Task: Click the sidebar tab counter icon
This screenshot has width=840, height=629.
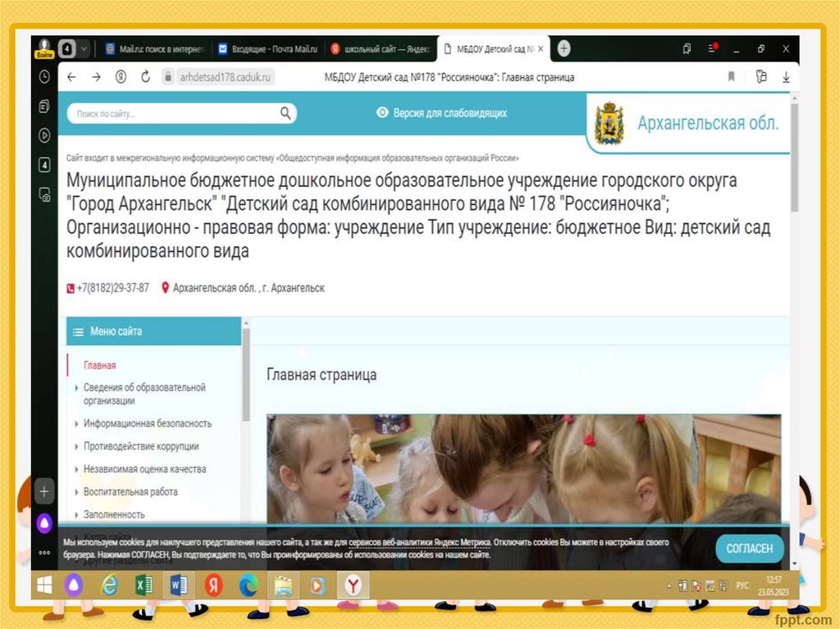Action: [x=44, y=165]
